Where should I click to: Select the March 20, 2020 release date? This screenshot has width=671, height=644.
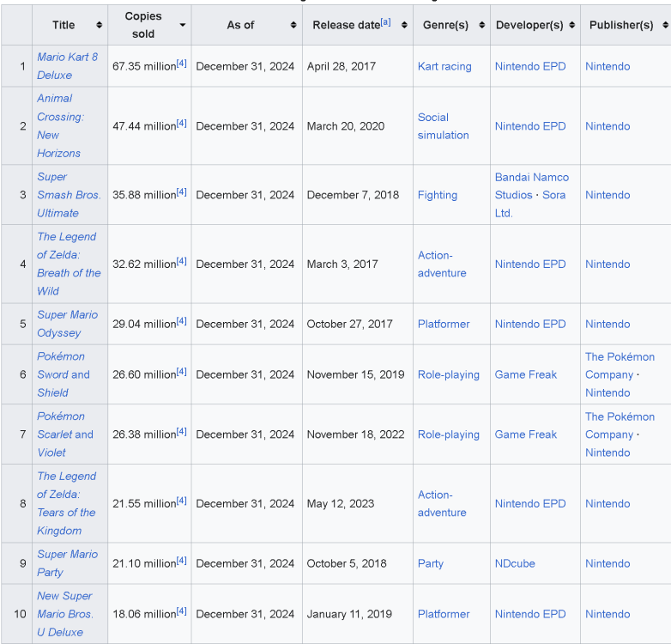click(x=346, y=126)
